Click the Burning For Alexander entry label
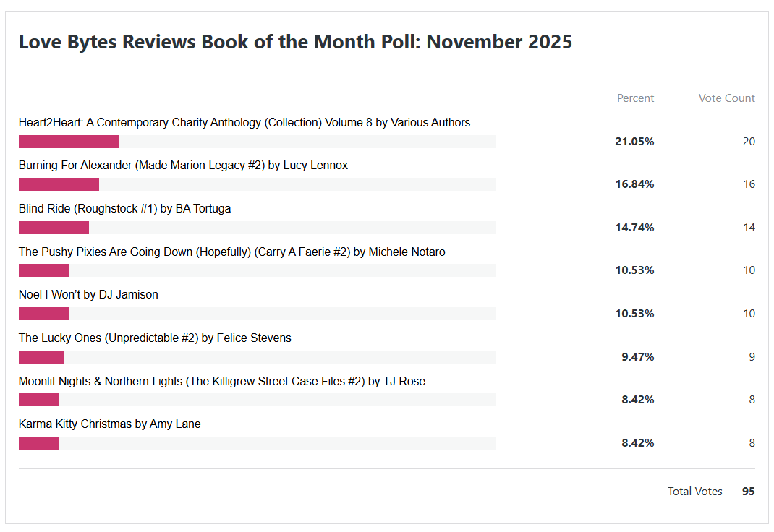 [183, 166]
